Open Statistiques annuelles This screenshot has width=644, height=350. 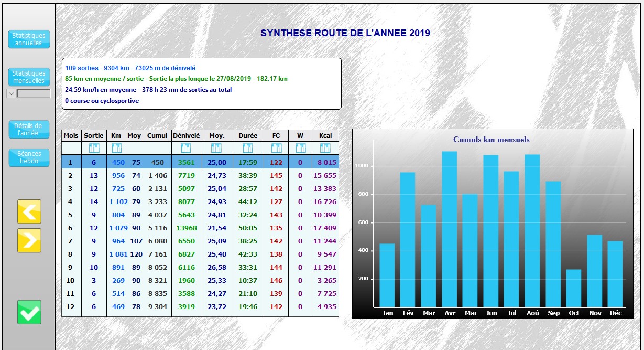point(29,39)
